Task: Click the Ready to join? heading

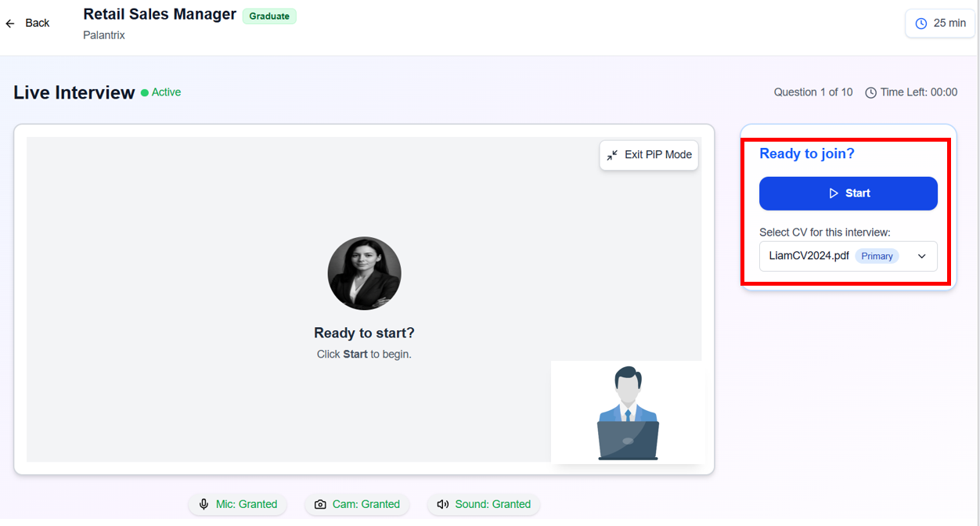Action: click(807, 153)
